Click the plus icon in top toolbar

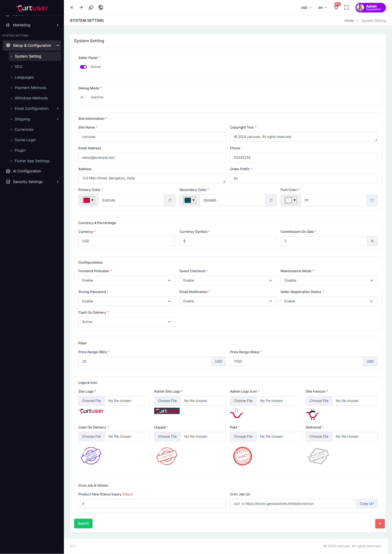pyautogui.click(x=81, y=8)
